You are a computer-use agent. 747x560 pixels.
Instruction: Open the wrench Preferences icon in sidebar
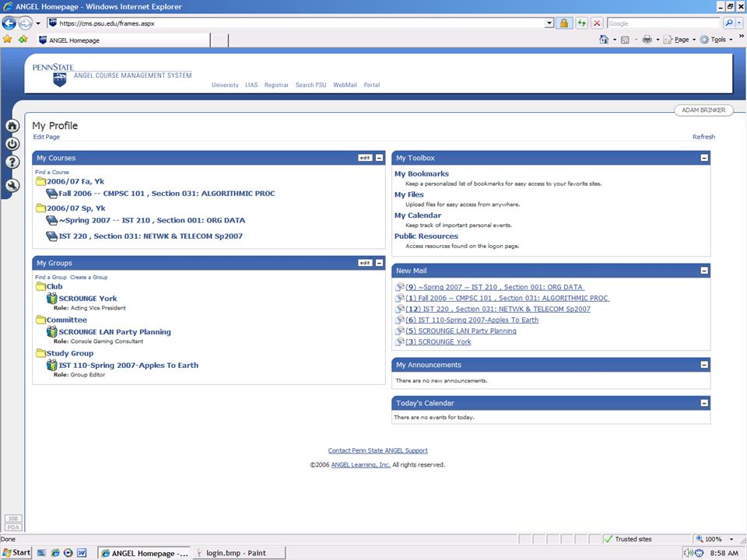coord(12,185)
